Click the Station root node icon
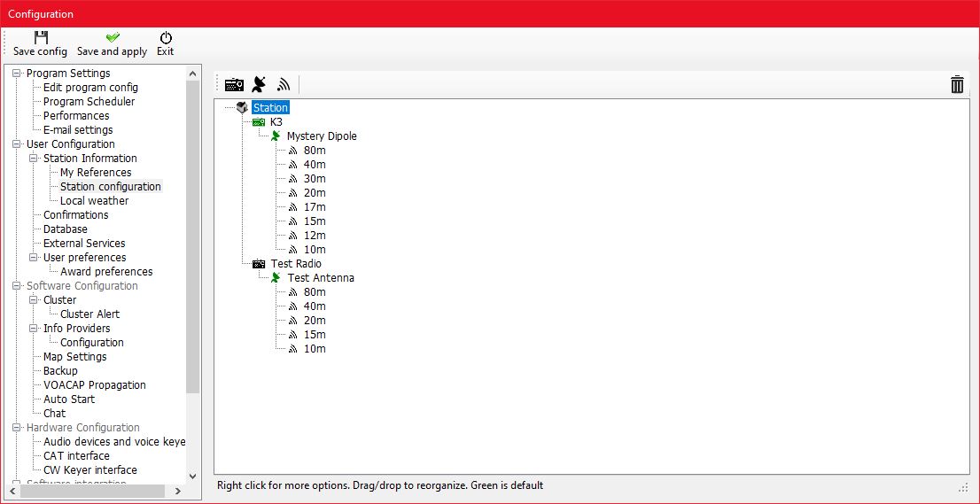The image size is (980, 504). 243,107
